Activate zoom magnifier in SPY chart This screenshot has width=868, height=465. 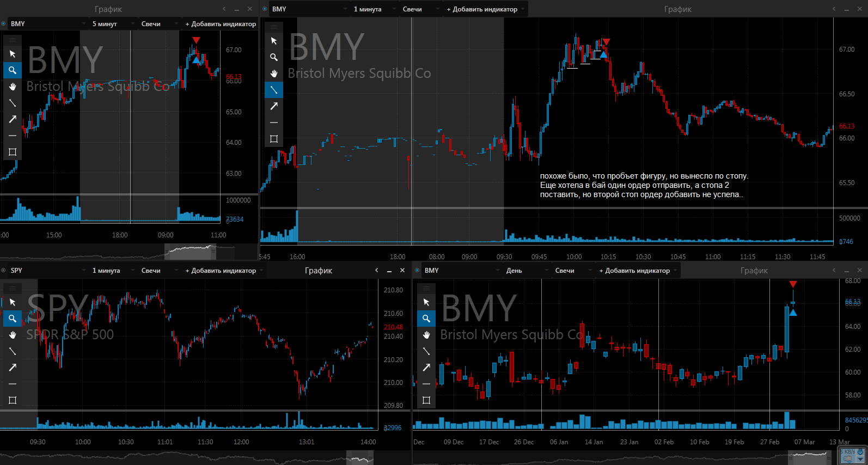tap(13, 319)
